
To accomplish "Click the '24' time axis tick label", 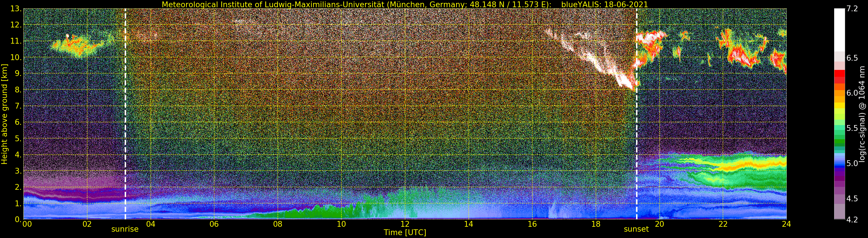I will click(786, 224).
